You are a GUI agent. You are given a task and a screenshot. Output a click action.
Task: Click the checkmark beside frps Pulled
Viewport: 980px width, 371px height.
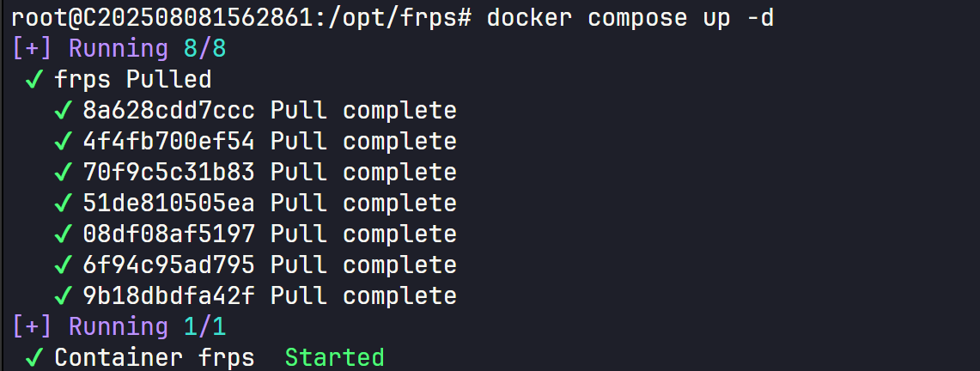pyautogui.click(x=35, y=80)
